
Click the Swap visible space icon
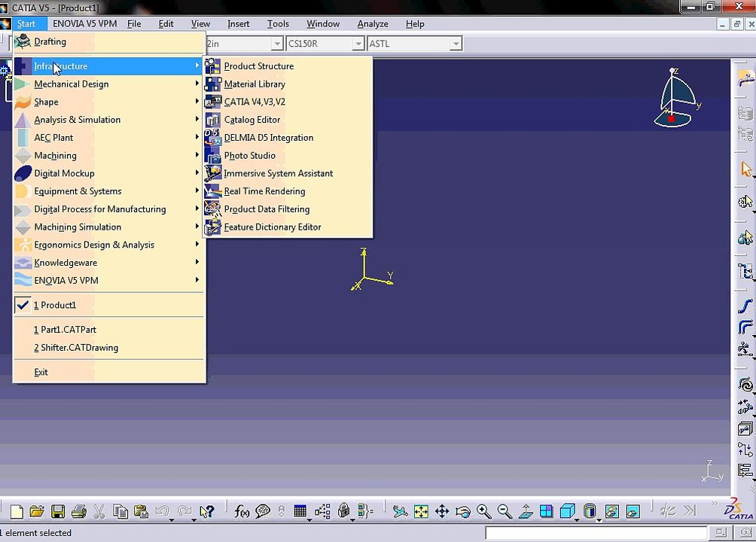click(633, 511)
